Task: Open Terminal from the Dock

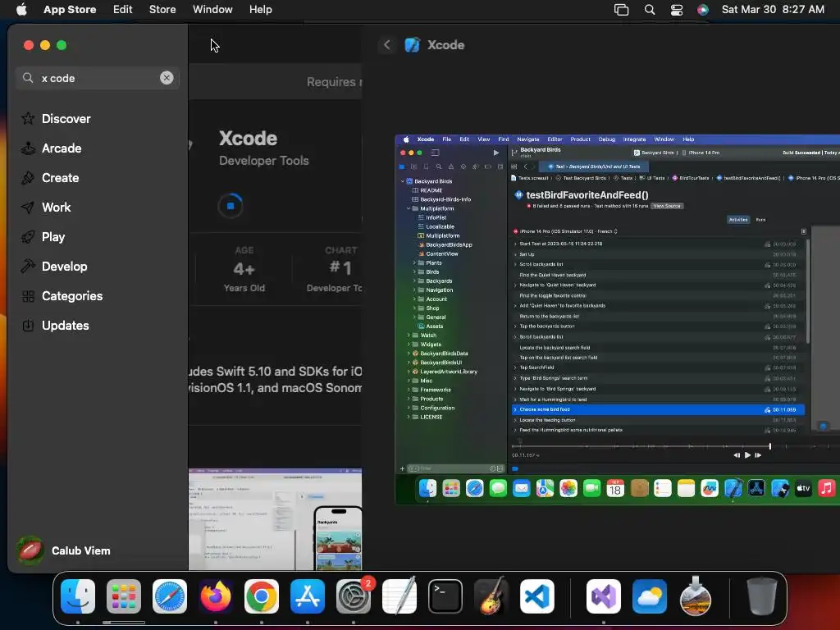Action: pos(445,596)
